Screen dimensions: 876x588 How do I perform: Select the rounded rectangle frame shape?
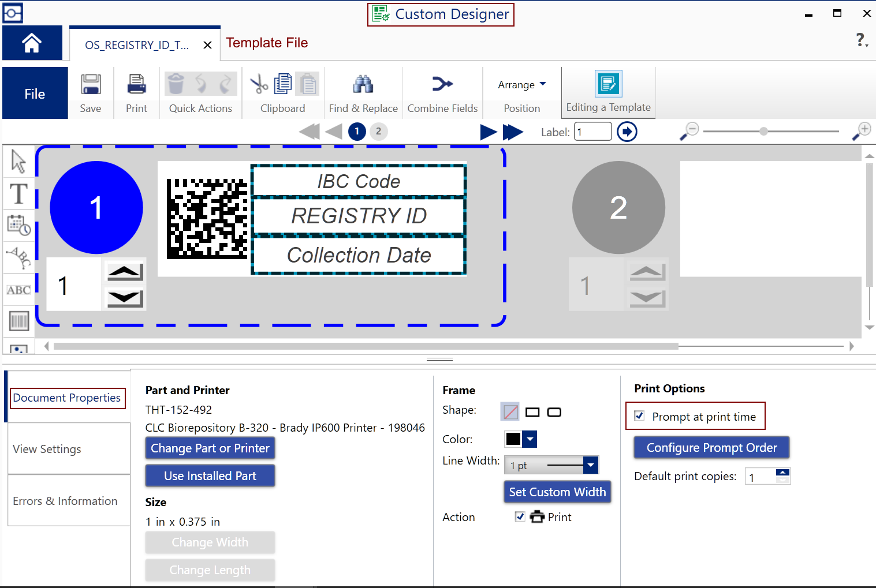tap(554, 412)
